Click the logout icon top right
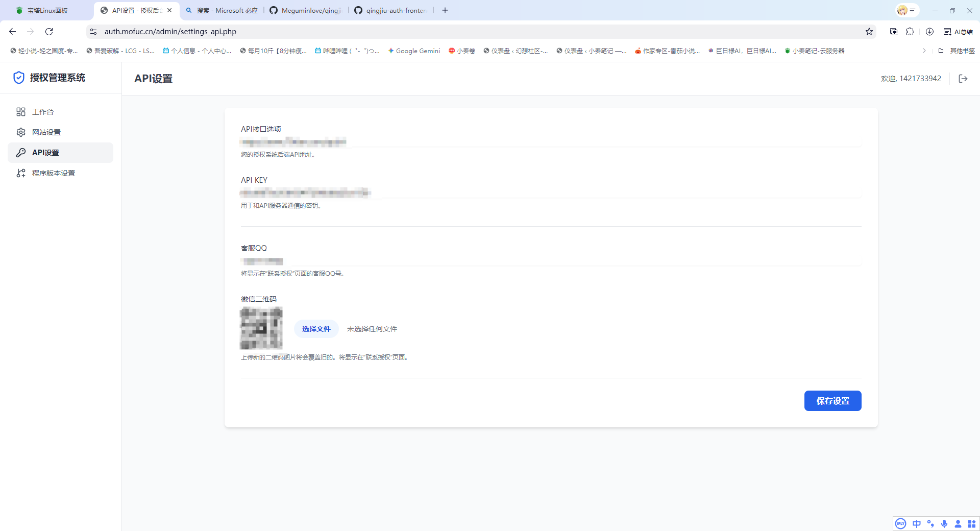This screenshot has height=531, width=980. pos(963,78)
